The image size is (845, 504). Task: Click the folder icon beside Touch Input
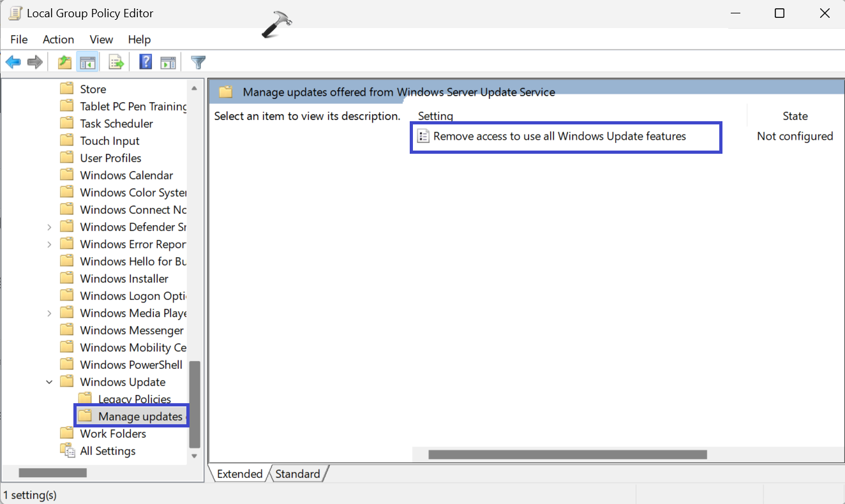pyautogui.click(x=67, y=140)
